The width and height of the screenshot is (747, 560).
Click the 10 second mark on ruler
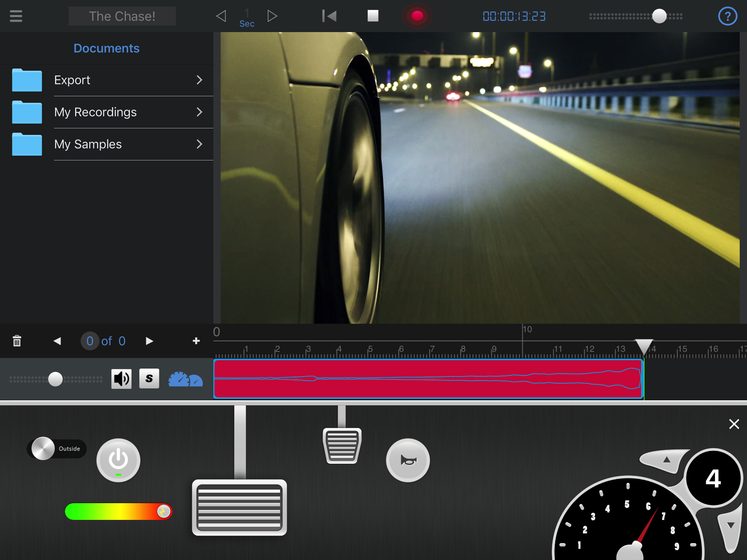pyautogui.click(x=527, y=330)
